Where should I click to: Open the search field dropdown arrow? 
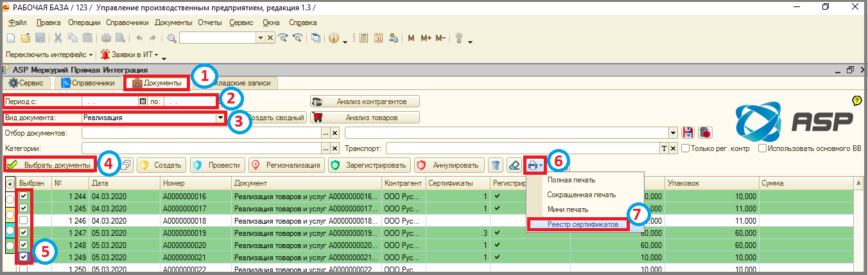261,38
